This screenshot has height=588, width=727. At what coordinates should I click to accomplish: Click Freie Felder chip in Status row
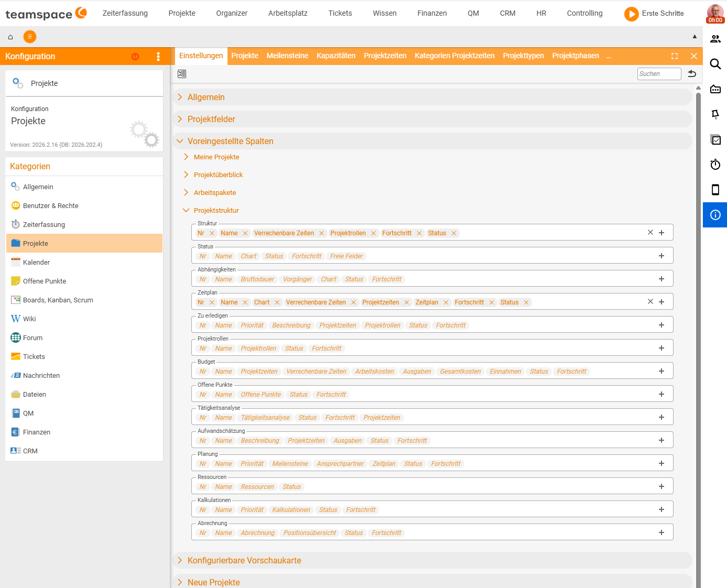point(346,256)
